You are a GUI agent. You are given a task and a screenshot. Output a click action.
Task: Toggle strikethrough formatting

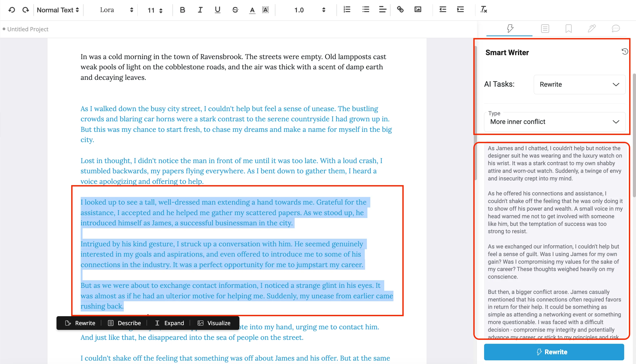tap(235, 10)
